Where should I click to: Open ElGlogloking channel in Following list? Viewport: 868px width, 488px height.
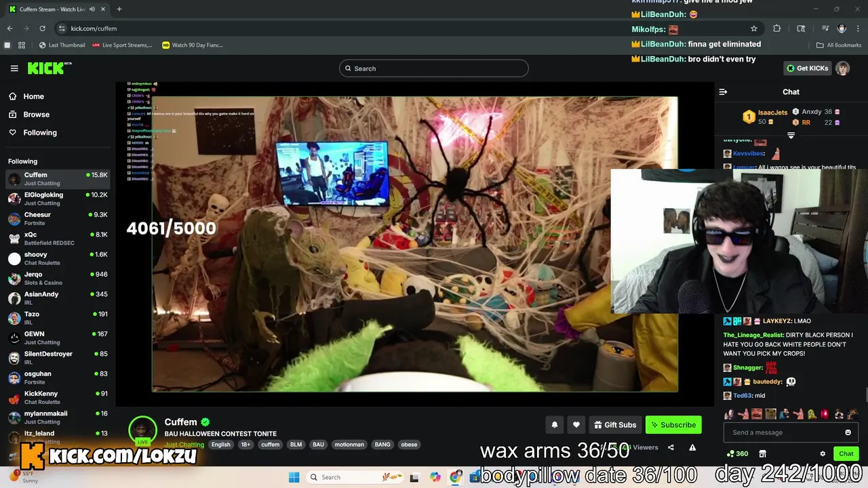[58, 199]
